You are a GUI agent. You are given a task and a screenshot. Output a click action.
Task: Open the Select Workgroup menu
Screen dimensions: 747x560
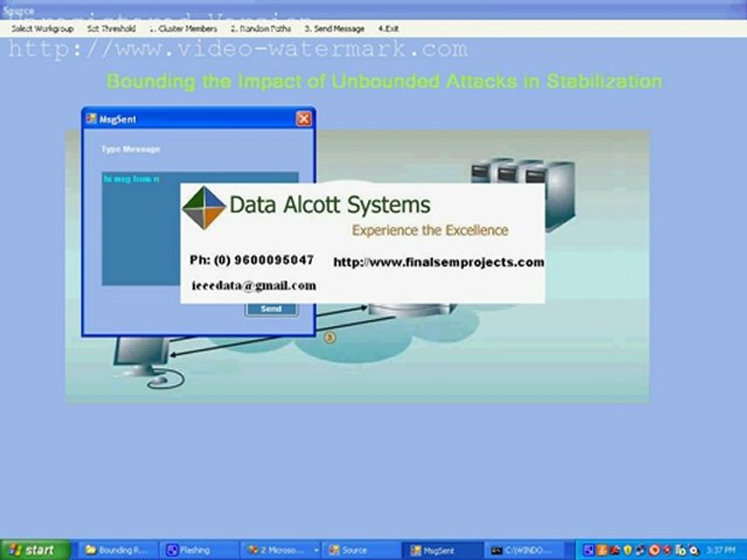(42, 29)
